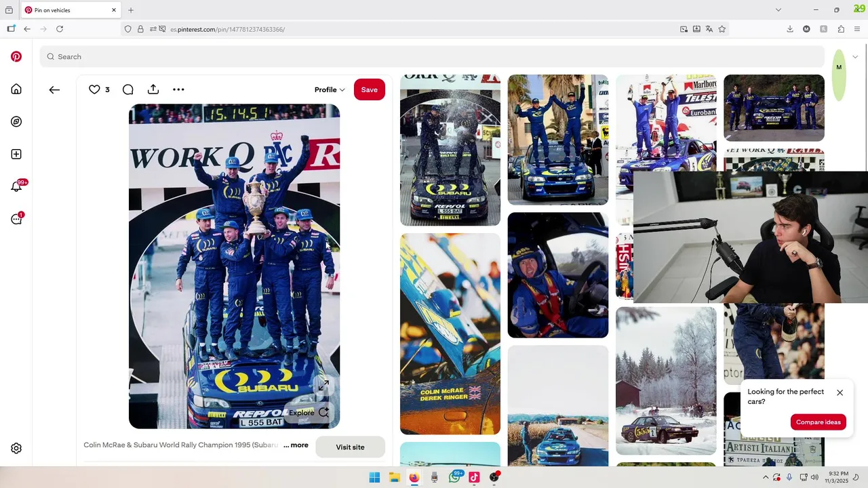Open the Colin McRae Derek Ringer nameplate pin

(450, 333)
